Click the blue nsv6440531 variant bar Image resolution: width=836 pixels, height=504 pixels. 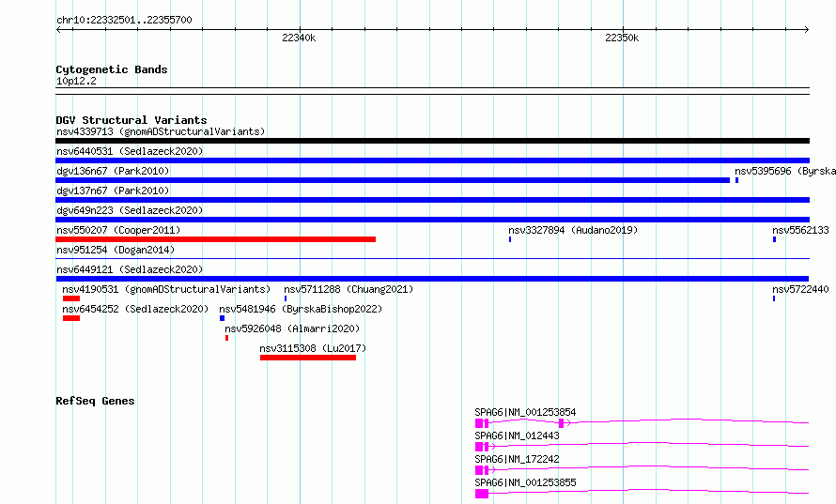tap(432, 160)
